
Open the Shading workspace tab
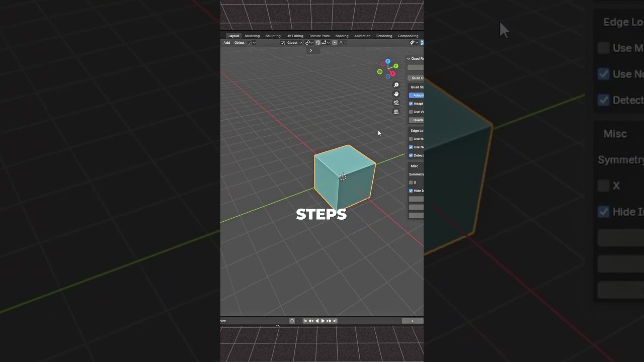342,36
